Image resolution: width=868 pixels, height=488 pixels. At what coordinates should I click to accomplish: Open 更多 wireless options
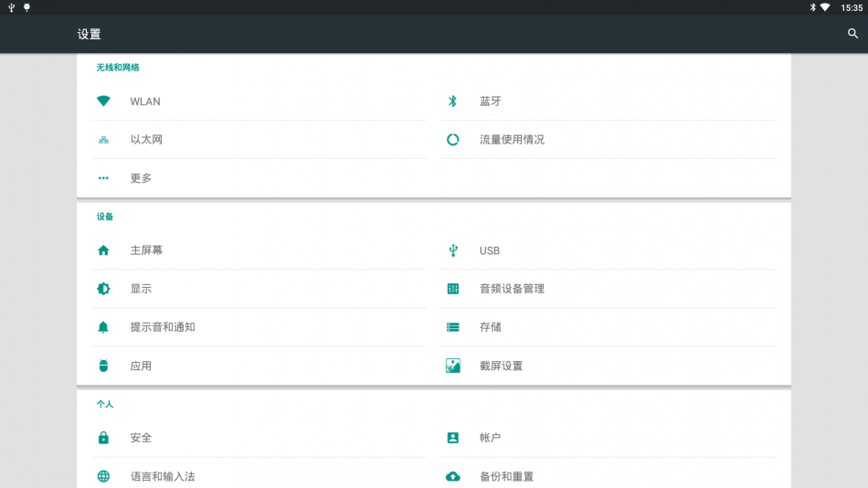coord(259,178)
